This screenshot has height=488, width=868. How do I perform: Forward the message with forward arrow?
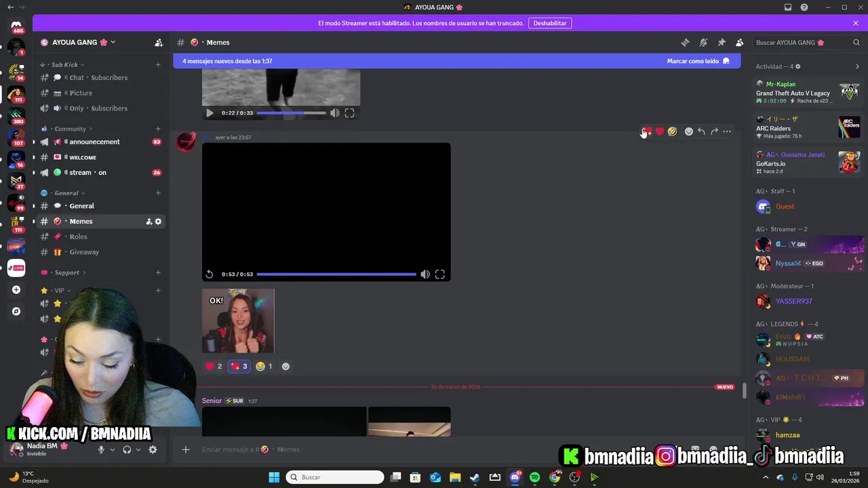point(714,131)
